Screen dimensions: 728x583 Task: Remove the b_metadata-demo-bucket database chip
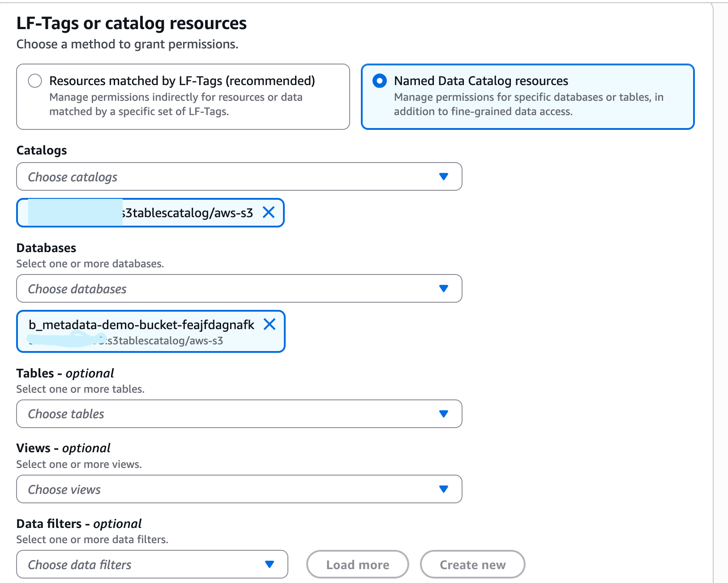coord(270,324)
